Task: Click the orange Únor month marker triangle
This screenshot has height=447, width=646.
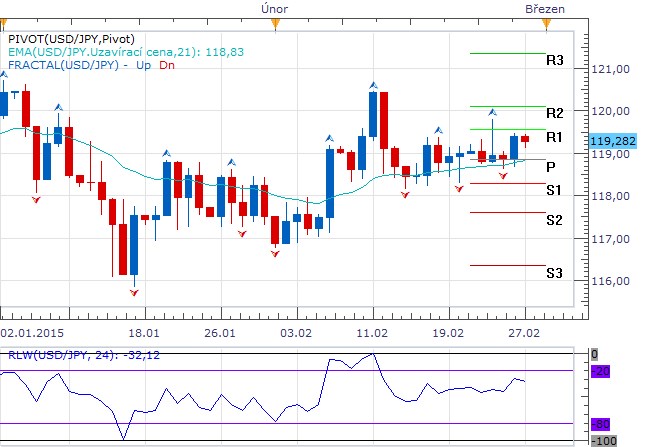Action: pyautogui.click(x=277, y=20)
